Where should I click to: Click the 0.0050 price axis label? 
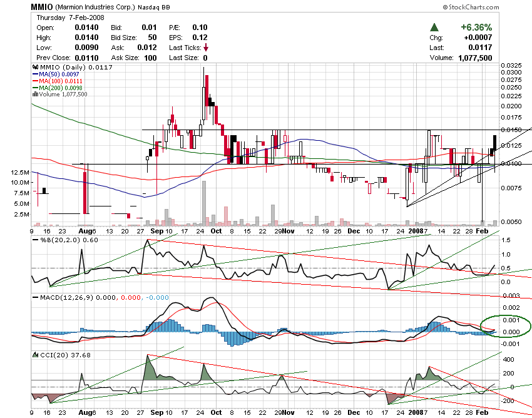[x=511, y=222]
